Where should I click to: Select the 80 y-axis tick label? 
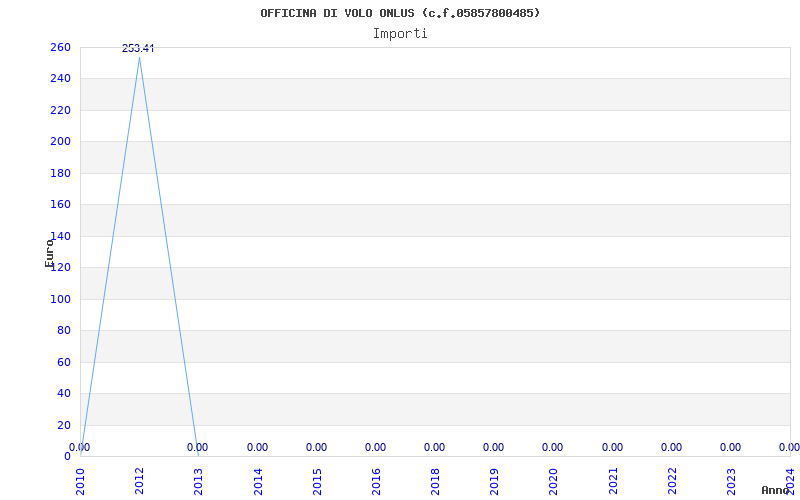coord(64,331)
